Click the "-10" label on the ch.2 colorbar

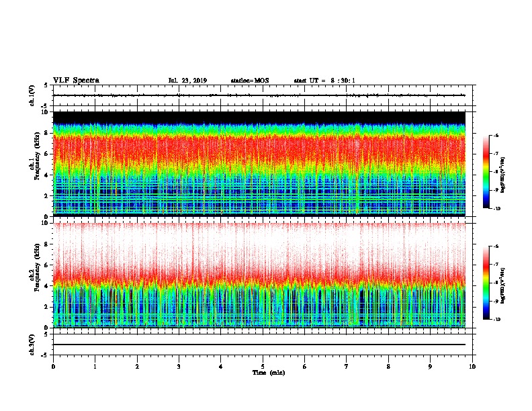tap(496, 320)
